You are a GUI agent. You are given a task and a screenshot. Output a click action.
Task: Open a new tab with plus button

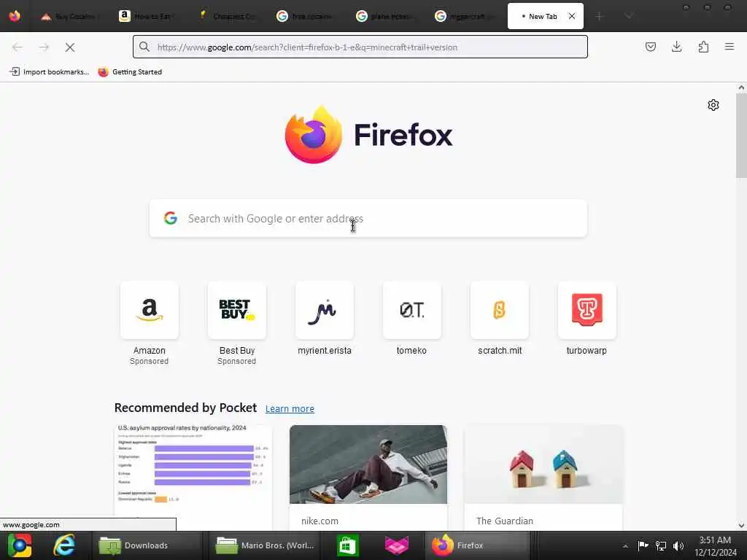tap(600, 16)
